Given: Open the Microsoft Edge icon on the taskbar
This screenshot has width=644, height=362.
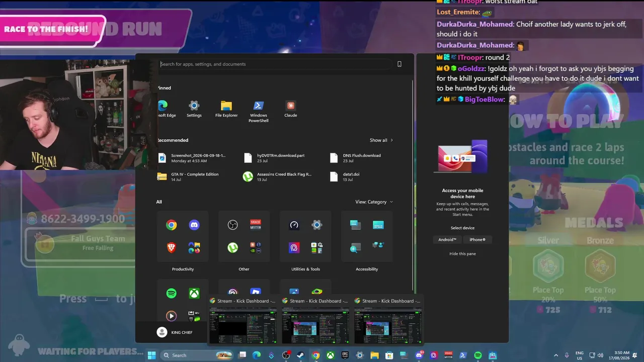Looking at the screenshot, I should point(257,355).
